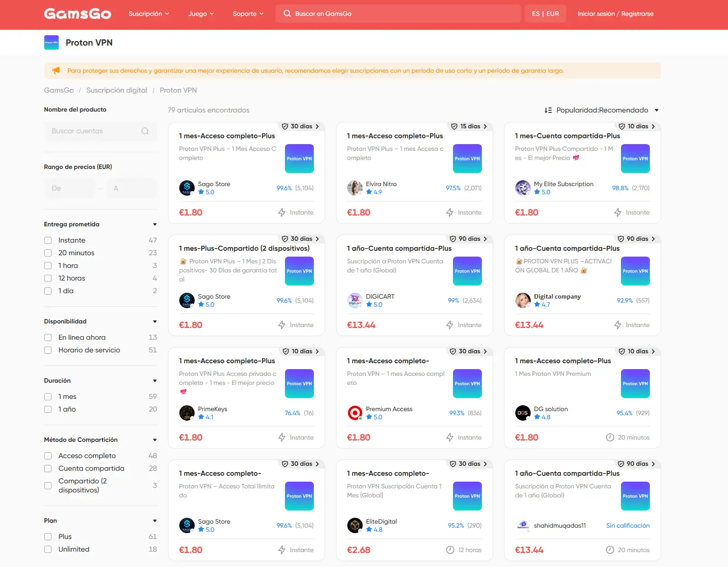Open 15 días warranty badge on Elvira Nitro card
The width and height of the screenshot is (728, 567).
(x=469, y=127)
